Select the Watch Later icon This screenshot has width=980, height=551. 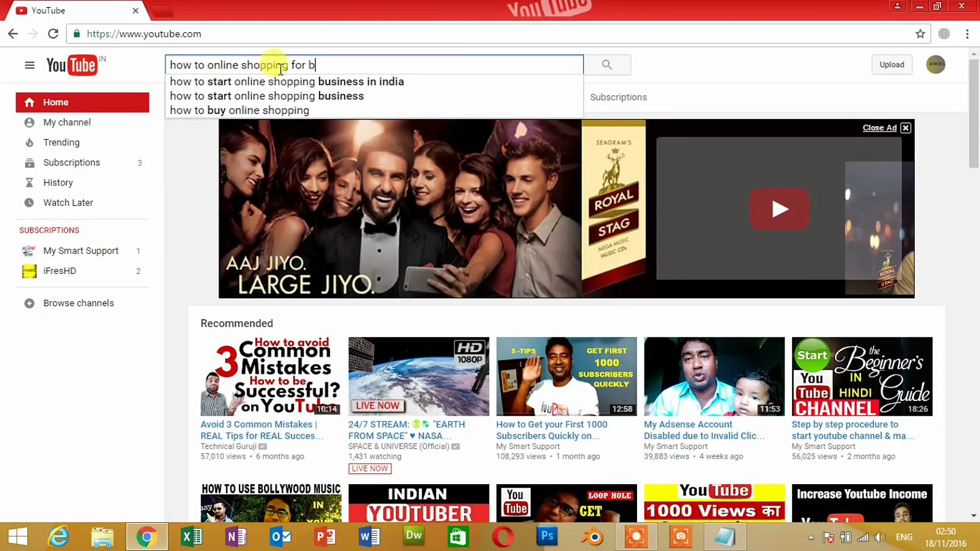click(x=29, y=203)
